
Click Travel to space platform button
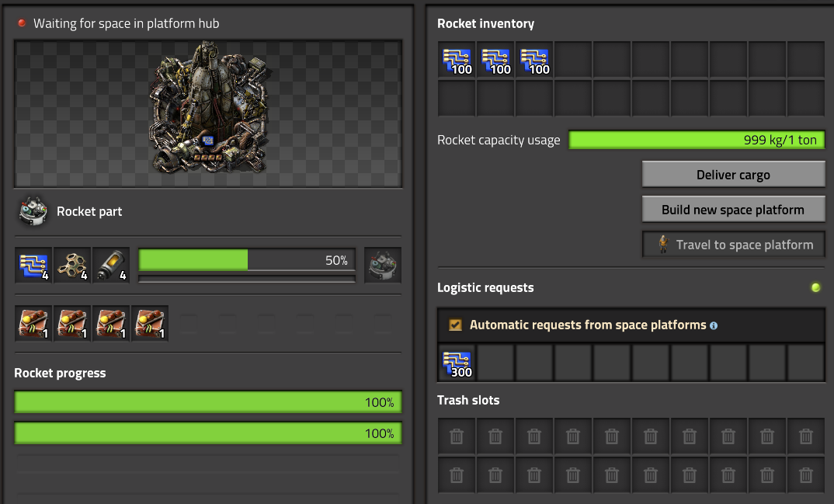(734, 245)
